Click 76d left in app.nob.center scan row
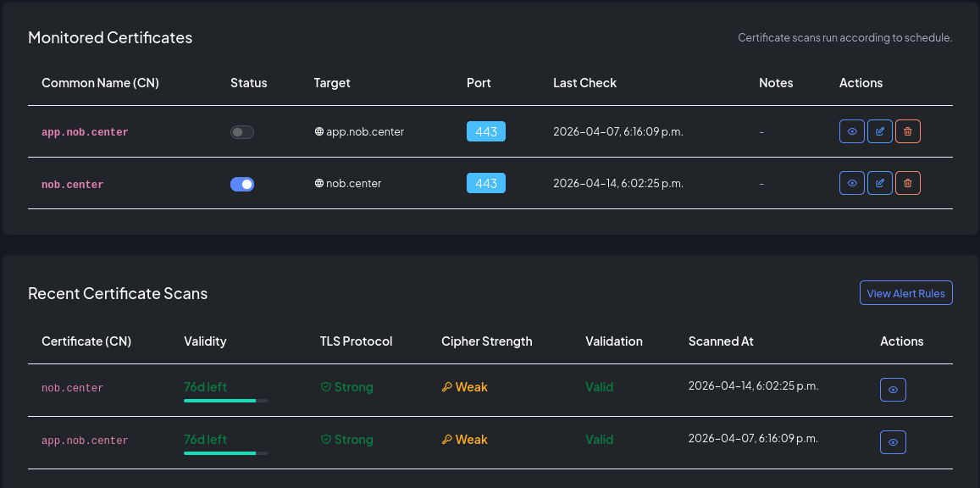 click(206, 439)
